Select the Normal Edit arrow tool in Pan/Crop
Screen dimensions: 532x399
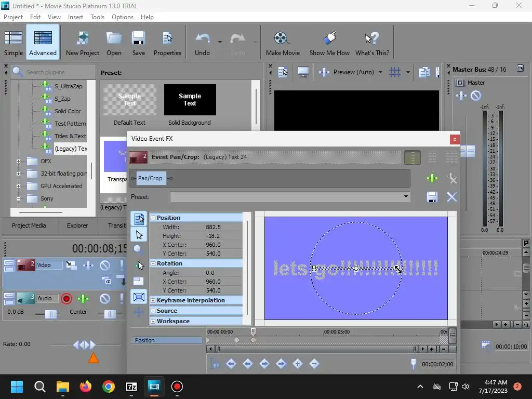(139, 235)
